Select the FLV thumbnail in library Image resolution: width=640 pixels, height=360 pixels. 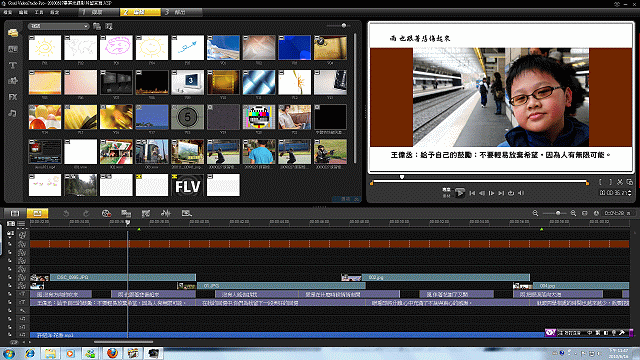tap(187, 185)
